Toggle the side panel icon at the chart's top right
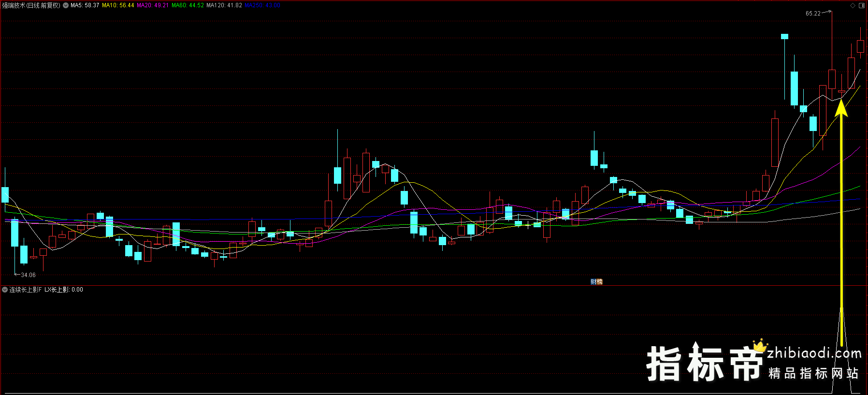This screenshot has height=395, width=868. pyautogui.click(x=861, y=5)
